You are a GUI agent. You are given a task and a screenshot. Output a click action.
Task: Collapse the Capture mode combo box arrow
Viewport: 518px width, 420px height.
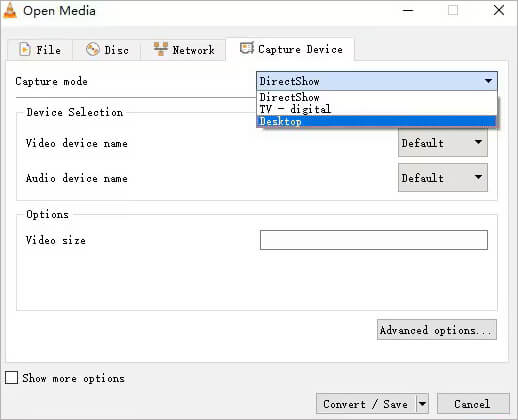pos(488,81)
